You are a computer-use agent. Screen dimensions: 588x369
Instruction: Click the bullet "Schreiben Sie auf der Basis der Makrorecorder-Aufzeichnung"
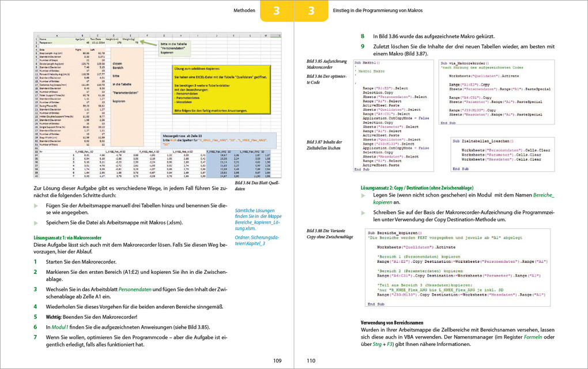[x=463, y=216]
